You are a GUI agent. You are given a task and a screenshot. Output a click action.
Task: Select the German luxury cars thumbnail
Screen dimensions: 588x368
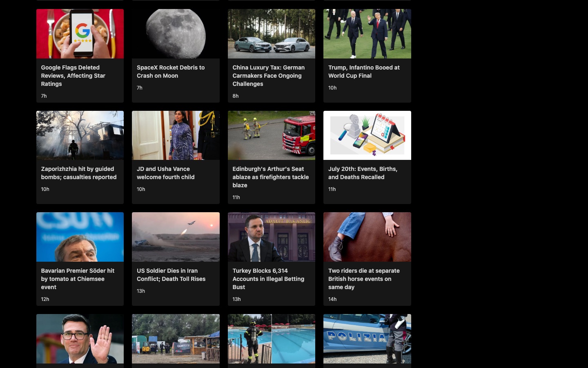(x=272, y=34)
